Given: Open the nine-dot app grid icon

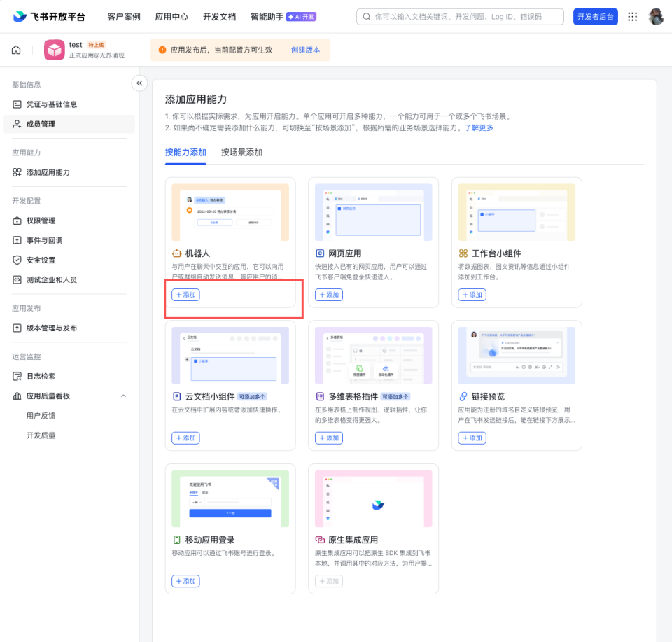Looking at the screenshot, I should pyautogui.click(x=633, y=16).
